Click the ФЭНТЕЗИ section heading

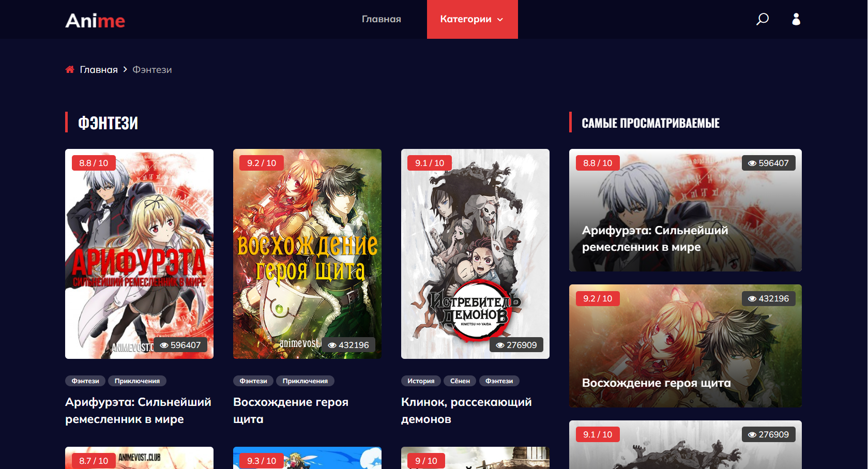(108, 123)
